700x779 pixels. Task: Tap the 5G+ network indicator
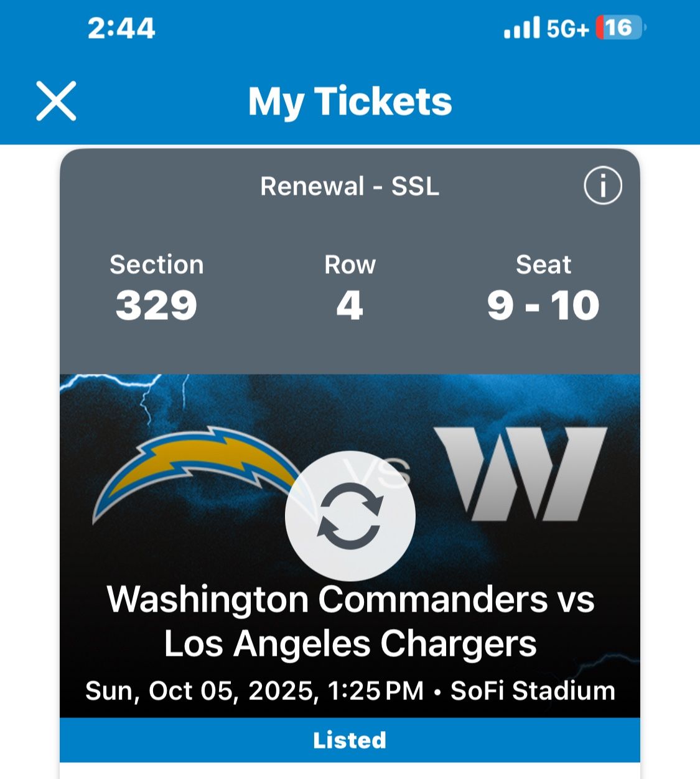pyautogui.click(x=567, y=29)
